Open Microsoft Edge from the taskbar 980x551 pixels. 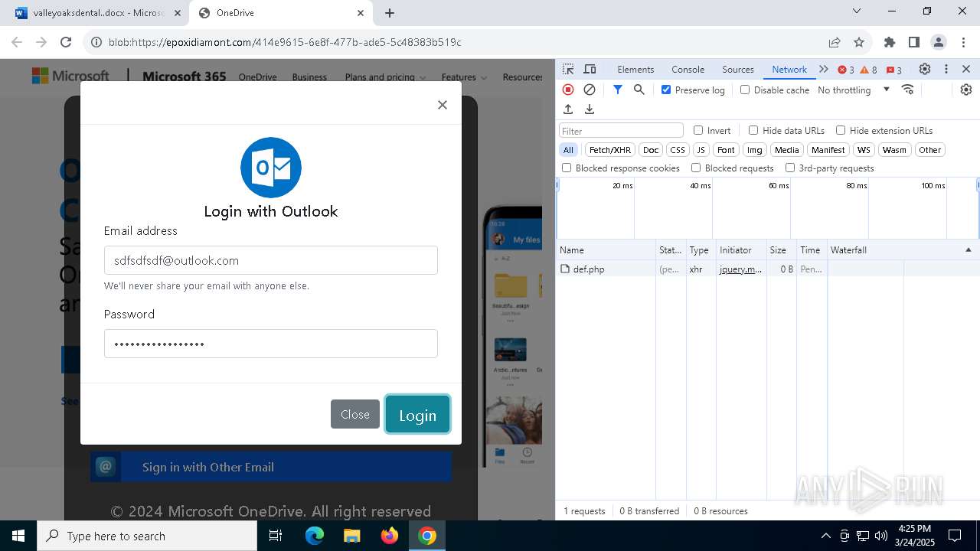tap(315, 536)
